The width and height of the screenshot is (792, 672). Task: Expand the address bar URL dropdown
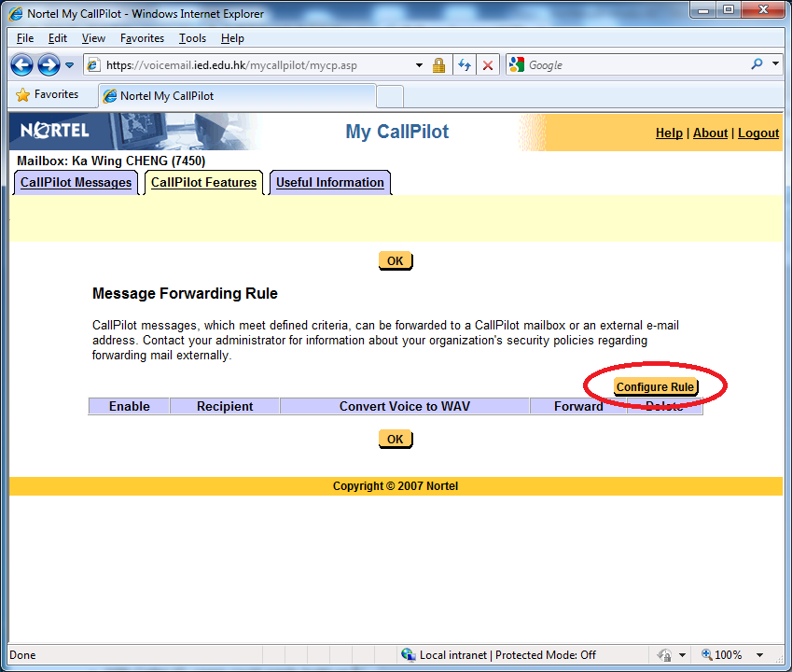(419, 65)
